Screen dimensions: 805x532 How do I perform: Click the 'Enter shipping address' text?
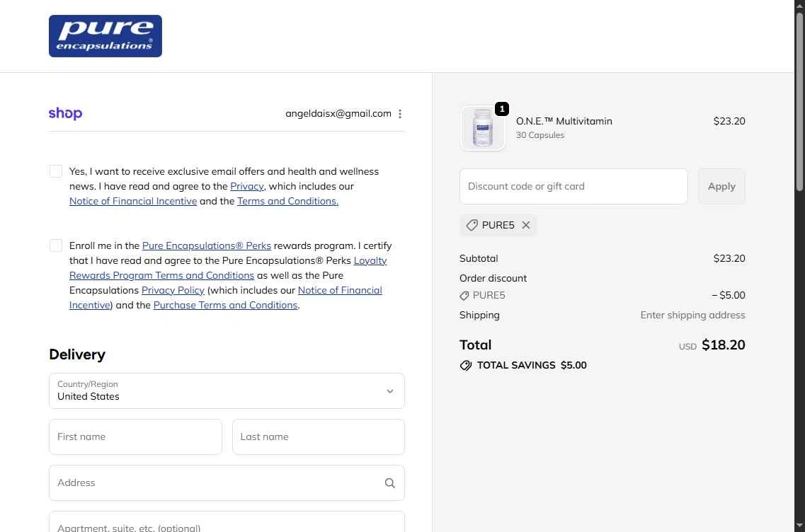[x=692, y=315]
